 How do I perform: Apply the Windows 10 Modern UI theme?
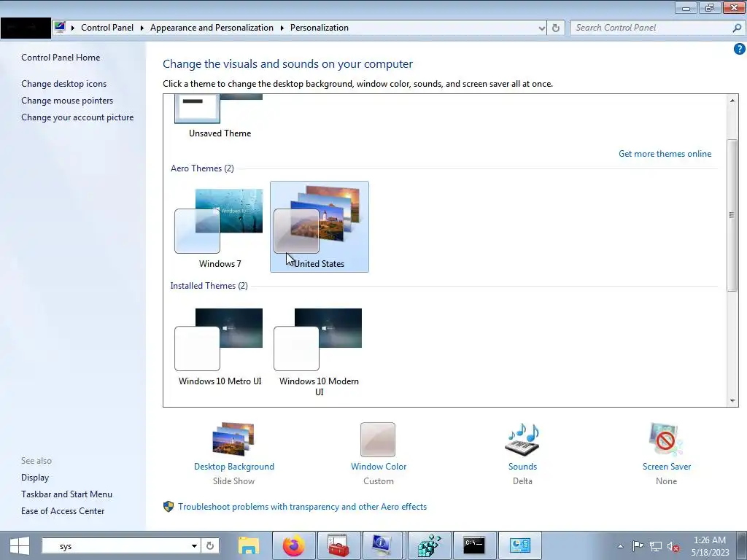(x=319, y=351)
